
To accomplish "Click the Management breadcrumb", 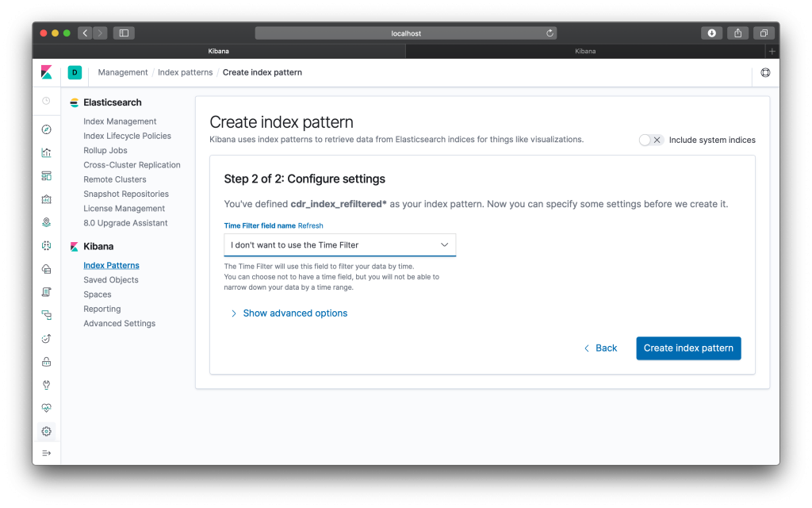I will [123, 72].
